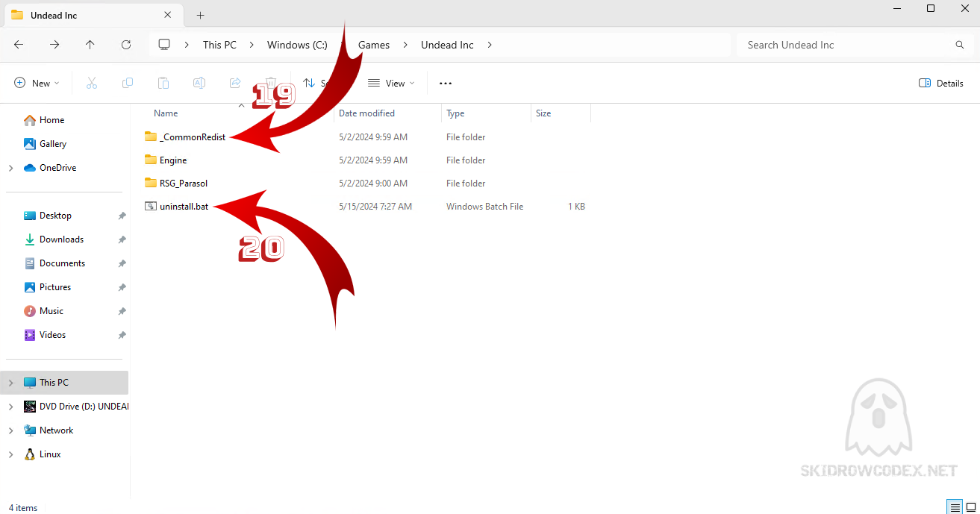The height and width of the screenshot is (514, 980).
Task: Click the Copy icon in toolbar
Action: point(128,83)
